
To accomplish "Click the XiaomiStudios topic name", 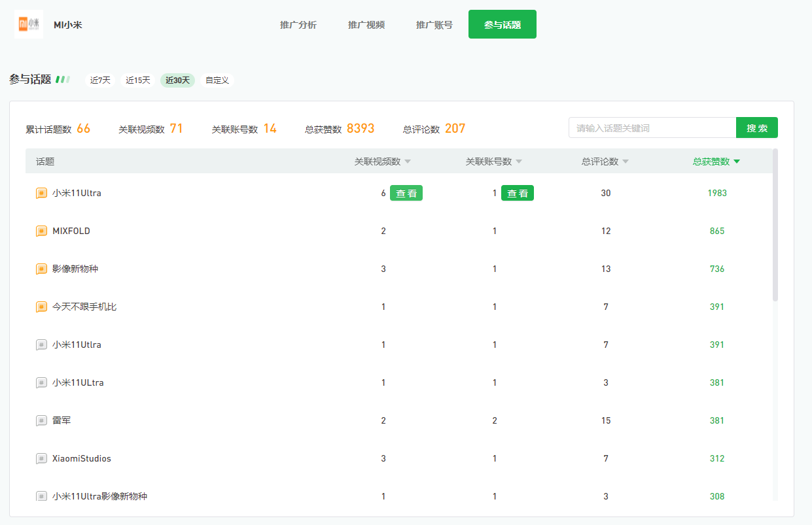I will click(82, 458).
